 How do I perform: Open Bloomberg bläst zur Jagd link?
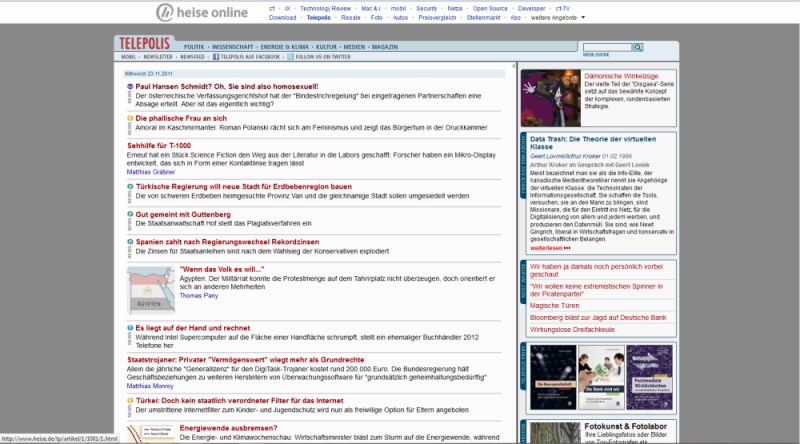click(x=598, y=317)
